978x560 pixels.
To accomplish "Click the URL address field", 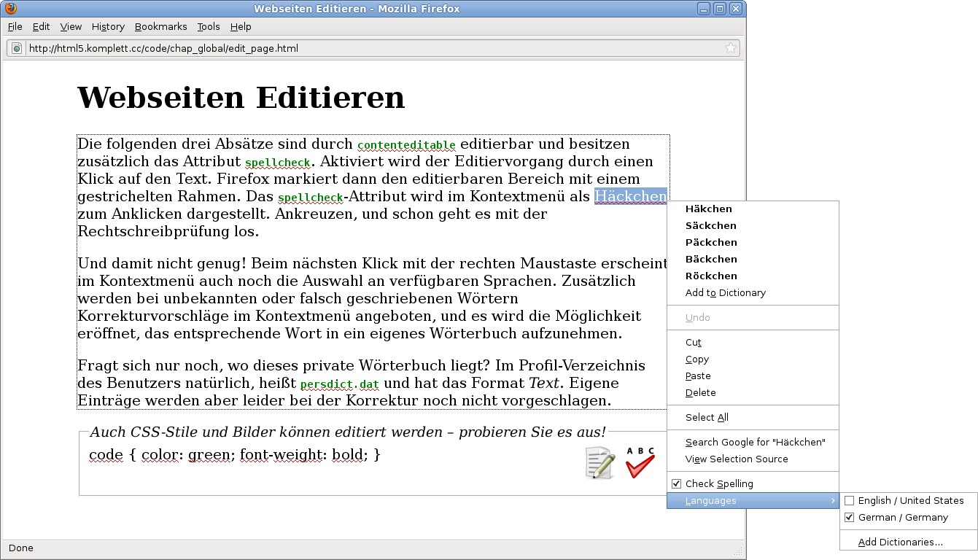I will tap(365, 48).
